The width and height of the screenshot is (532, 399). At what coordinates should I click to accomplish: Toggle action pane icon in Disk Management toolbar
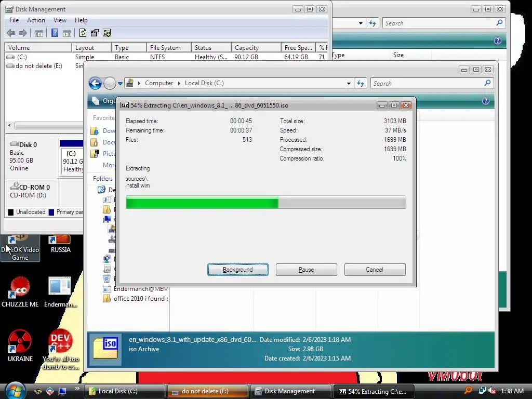pos(67,33)
